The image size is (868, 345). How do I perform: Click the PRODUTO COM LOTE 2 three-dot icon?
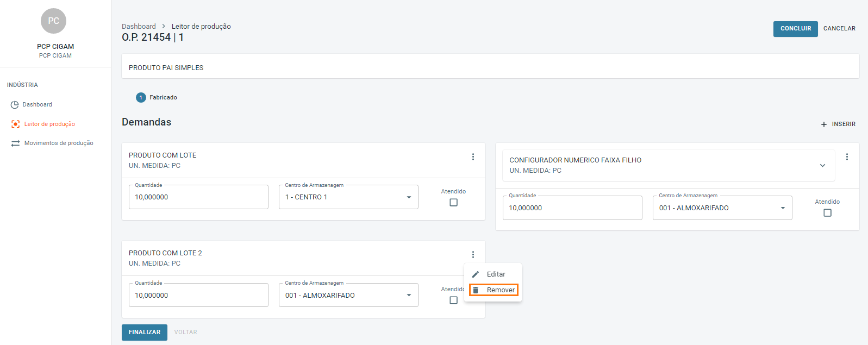click(x=473, y=255)
